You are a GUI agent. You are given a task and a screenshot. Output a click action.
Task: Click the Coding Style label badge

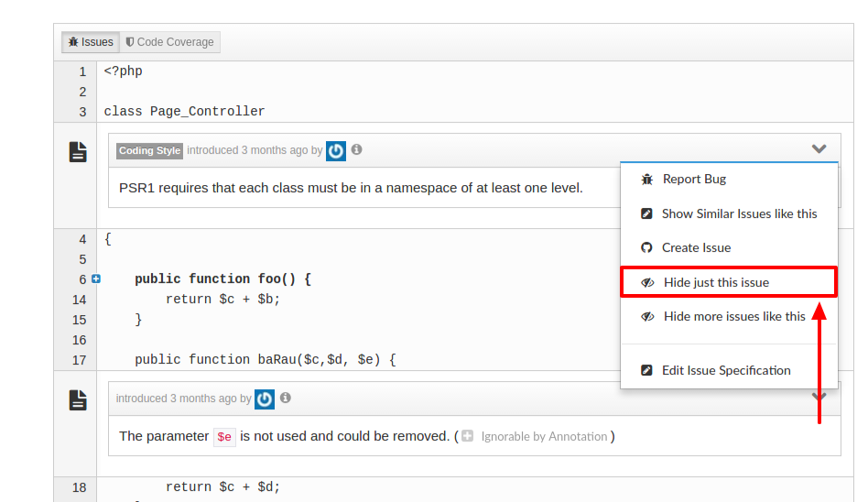coord(149,151)
